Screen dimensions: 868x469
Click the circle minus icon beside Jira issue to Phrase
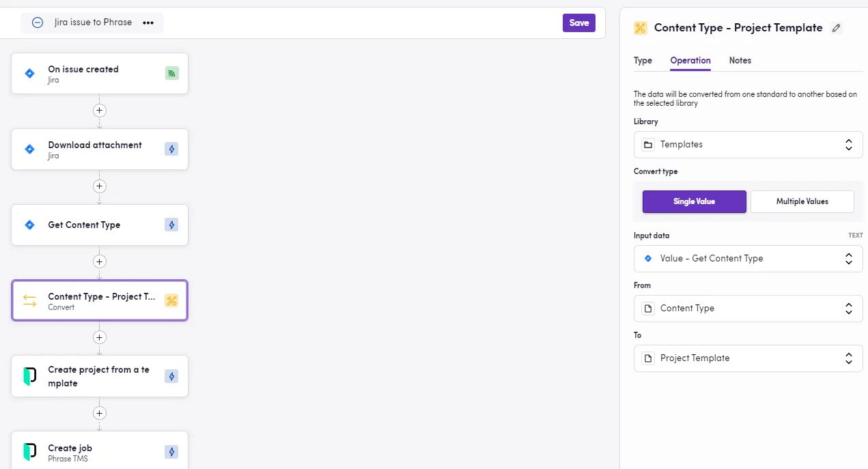(38, 23)
